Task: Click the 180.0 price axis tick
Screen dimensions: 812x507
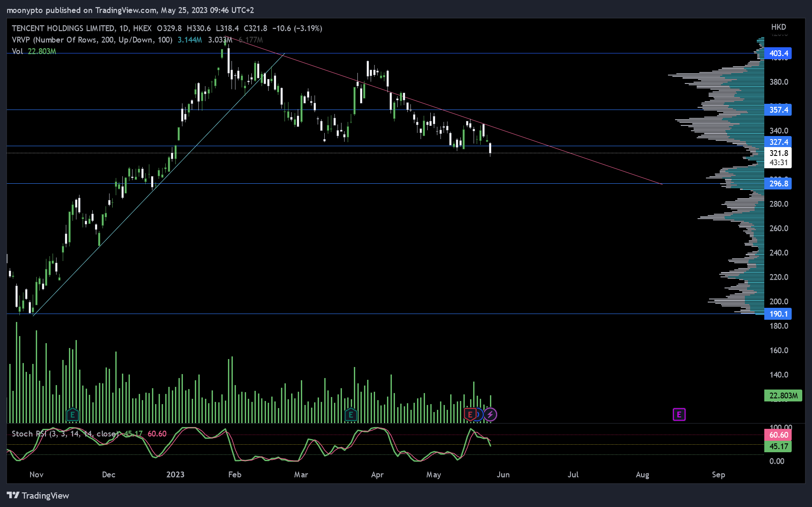Action: [x=779, y=326]
